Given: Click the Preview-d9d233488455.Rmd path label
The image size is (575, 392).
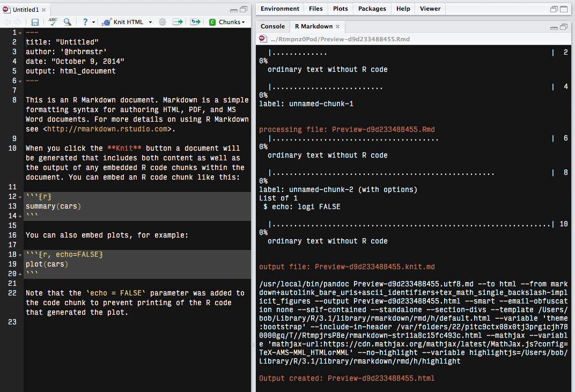Looking at the screenshot, I should pyautogui.click(x=340, y=39).
